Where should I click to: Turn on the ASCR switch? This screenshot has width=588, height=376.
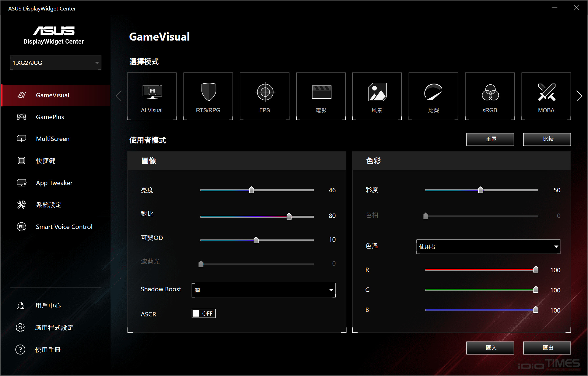203,313
